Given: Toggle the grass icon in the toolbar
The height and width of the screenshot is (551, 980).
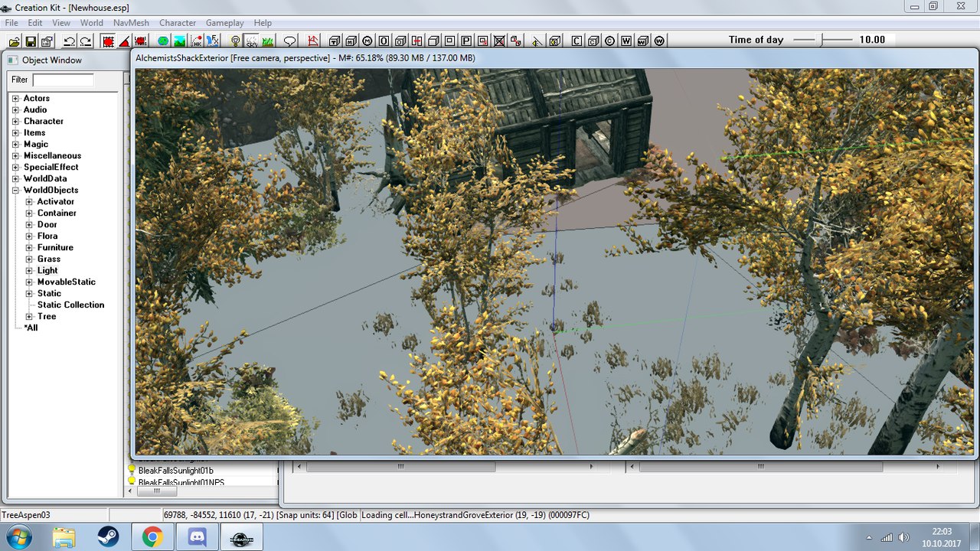Looking at the screenshot, I should click(268, 41).
